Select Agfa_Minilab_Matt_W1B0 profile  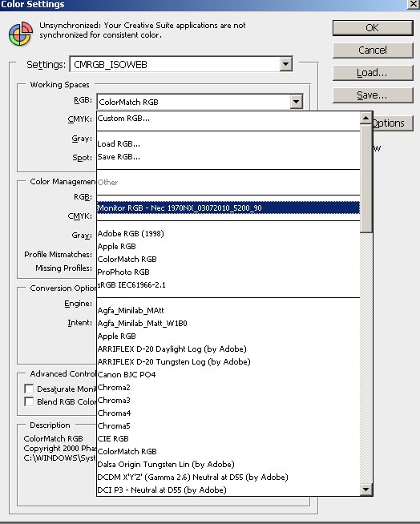pyautogui.click(x=228, y=323)
